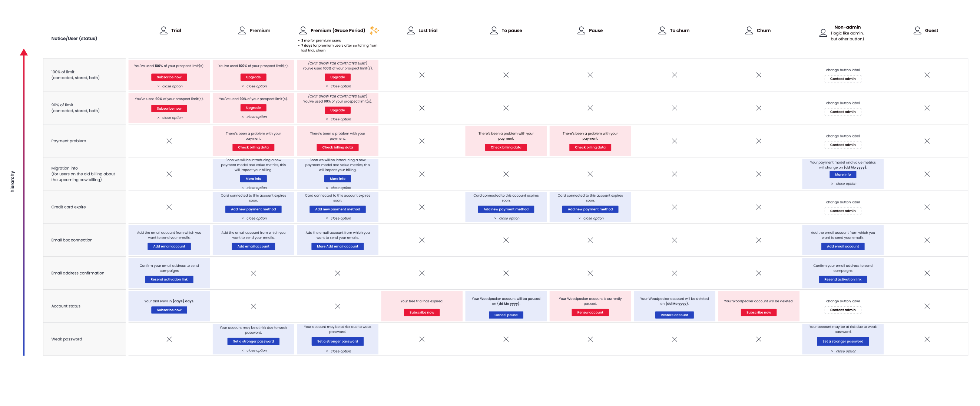Viewport: 980px width, 406px height.
Task: Click Cancel pause button
Action: click(506, 315)
